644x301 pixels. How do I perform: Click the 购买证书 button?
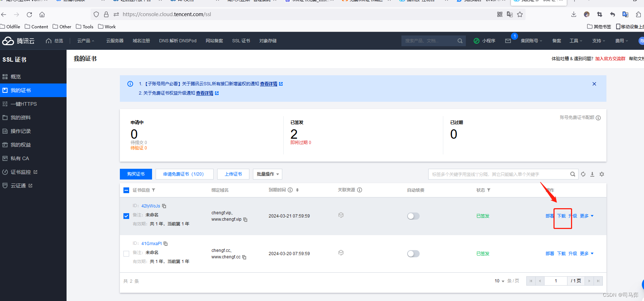click(x=136, y=174)
